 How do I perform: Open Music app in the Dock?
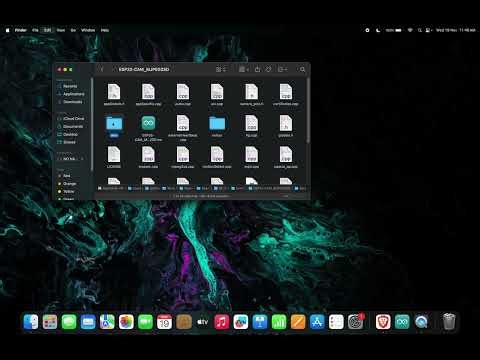coord(222,322)
